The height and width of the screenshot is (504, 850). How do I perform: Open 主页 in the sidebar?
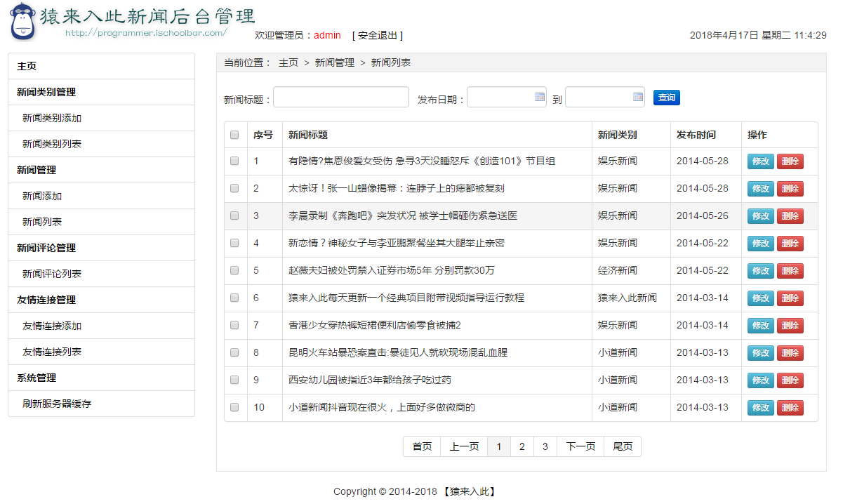101,66
